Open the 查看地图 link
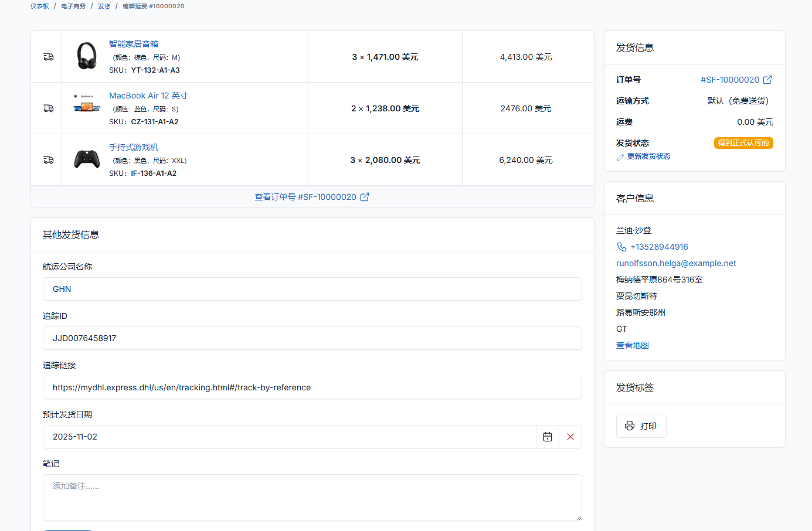 (x=632, y=345)
